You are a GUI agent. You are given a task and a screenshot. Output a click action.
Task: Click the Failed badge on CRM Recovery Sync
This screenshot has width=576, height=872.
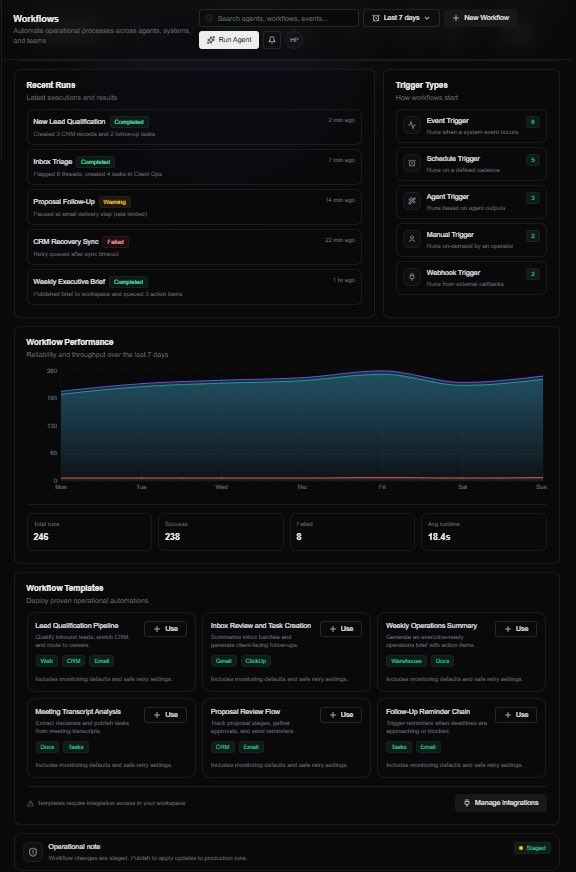tap(116, 242)
